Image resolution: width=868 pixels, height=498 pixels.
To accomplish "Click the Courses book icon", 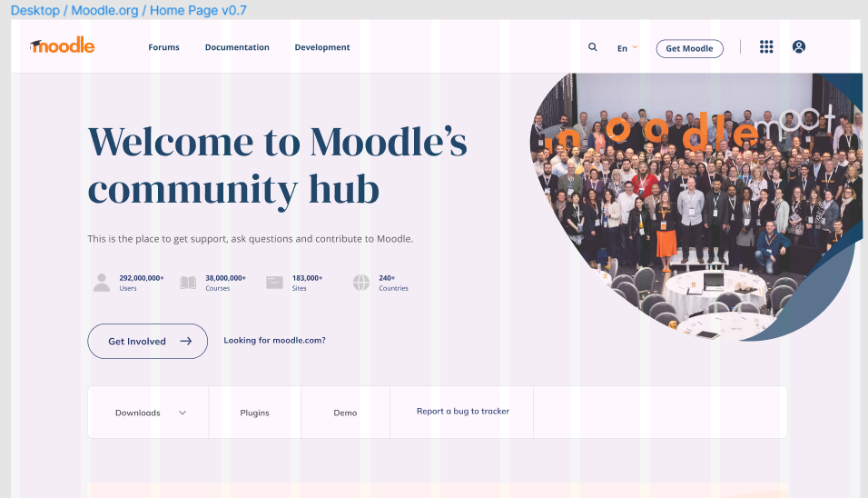I will coord(188,283).
